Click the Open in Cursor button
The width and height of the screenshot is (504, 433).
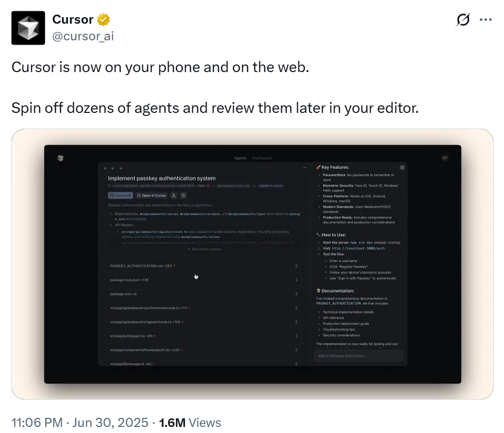point(151,195)
